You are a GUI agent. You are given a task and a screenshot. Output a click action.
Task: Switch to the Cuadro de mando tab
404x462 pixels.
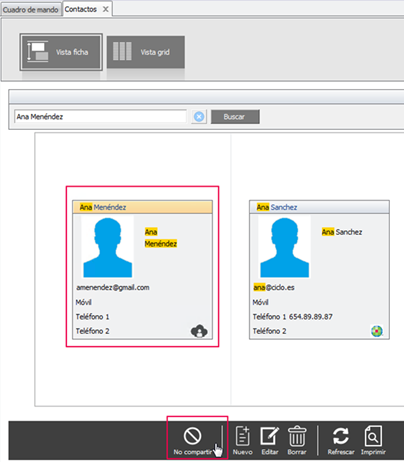pos(30,9)
